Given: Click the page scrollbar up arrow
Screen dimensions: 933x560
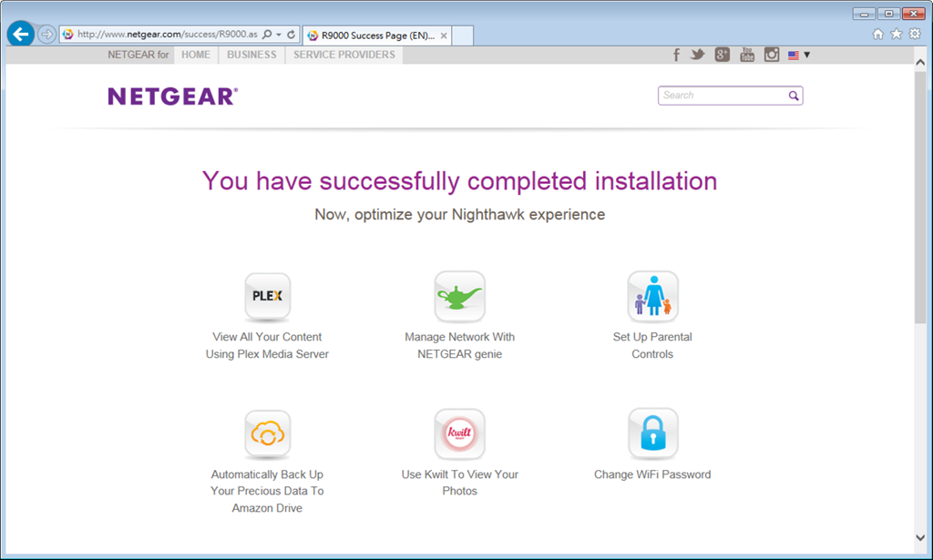Looking at the screenshot, I should click(x=920, y=62).
